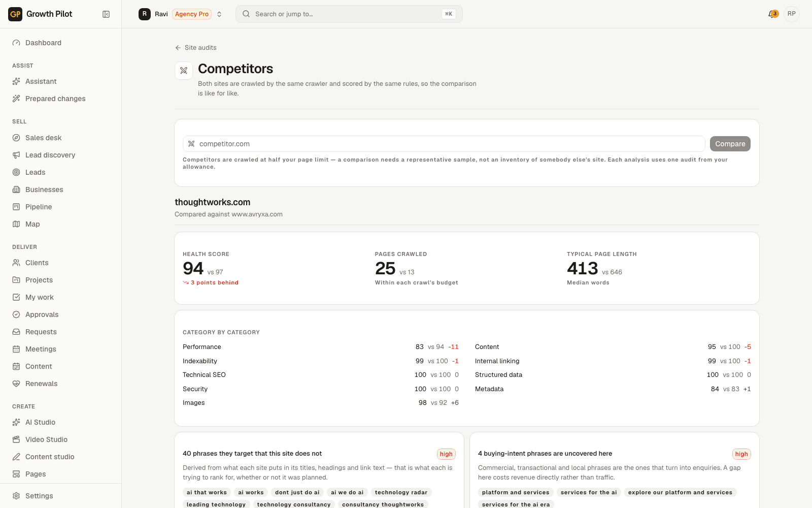The width and height of the screenshot is (812, 508).
Task: Click the Growth Pilot logo icon
Action: pyautogui.click(x=15, y=14)
